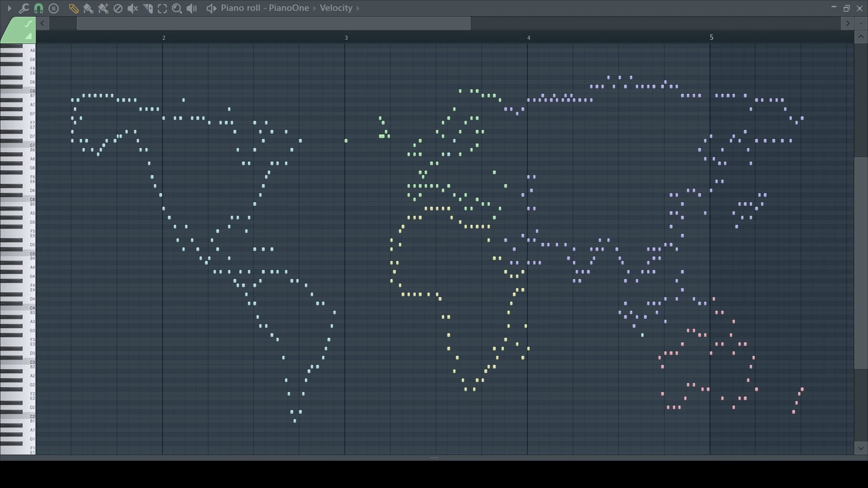Image resolution: width=868 pixels, height=488 pixels.
Task: Select the Draw pencil tool
Action: (73, 8)
